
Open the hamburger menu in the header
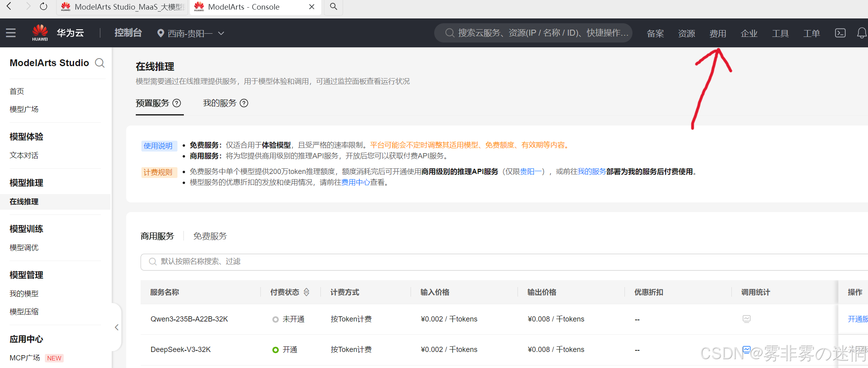pos(11,33)
